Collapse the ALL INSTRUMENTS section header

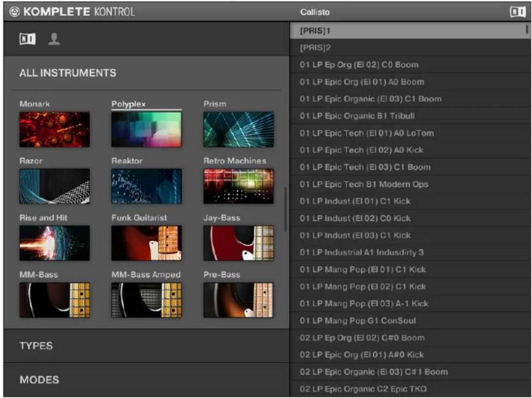(146, 73)
